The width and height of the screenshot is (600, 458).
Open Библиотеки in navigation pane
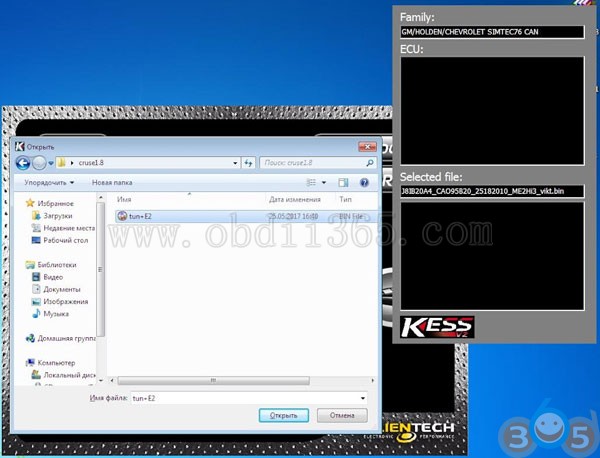(57, 265)
